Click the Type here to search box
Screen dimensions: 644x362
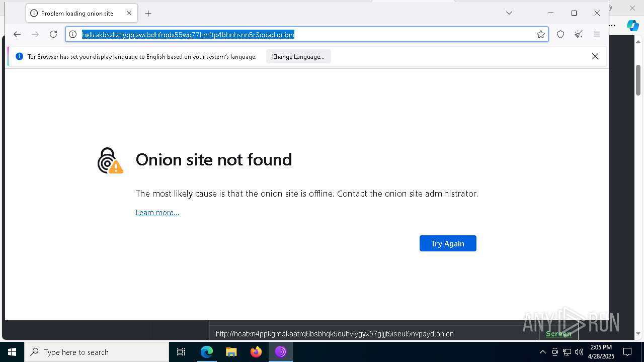pyautogui.click(x=97, y=352)
